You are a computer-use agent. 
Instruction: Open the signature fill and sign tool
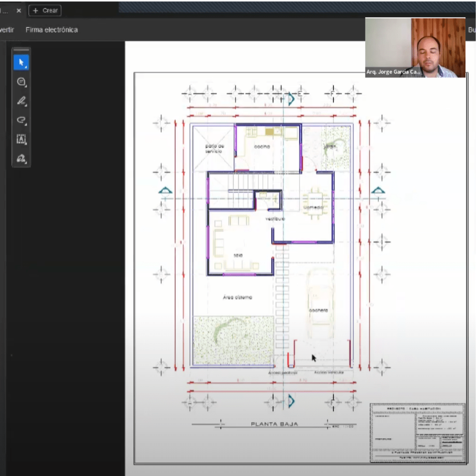[x=21, y=159]
